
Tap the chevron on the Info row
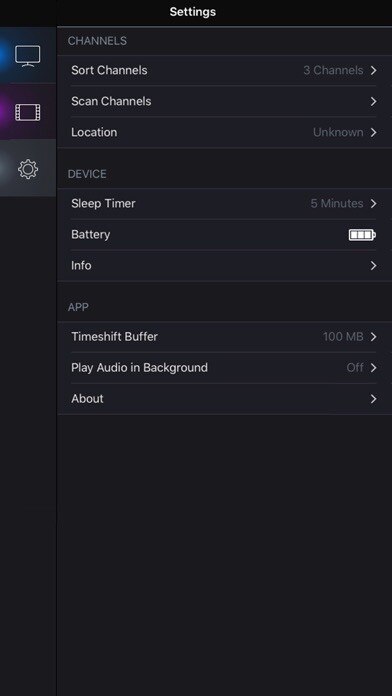[x=373, y=265]
